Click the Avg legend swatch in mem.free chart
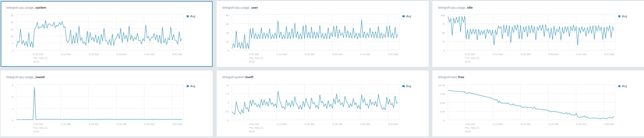644x138 pixels. [x=619, y=86]
